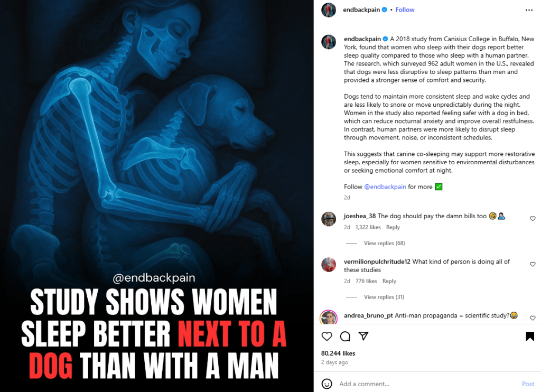Screen dimensions: 541x392
Task: Toggle the saved bookmark icon
Action: pyautogui.click(x=530, y=337)
